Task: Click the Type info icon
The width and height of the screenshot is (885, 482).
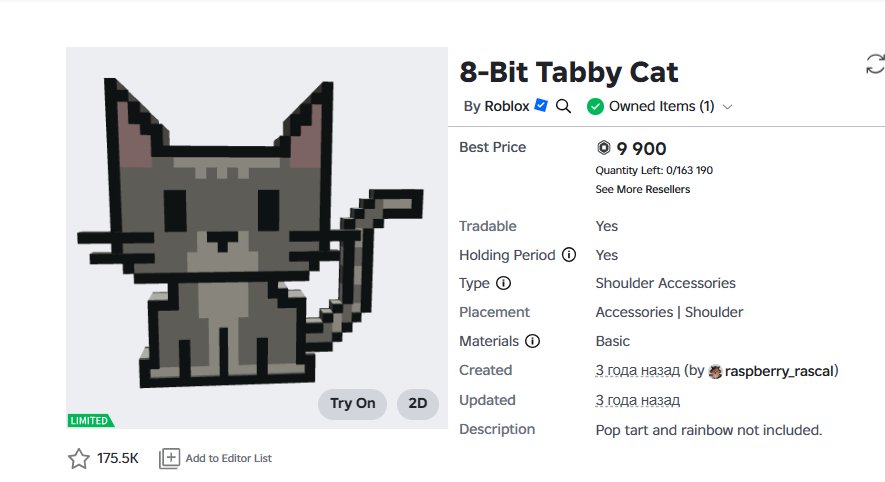Action: point(503,283)
